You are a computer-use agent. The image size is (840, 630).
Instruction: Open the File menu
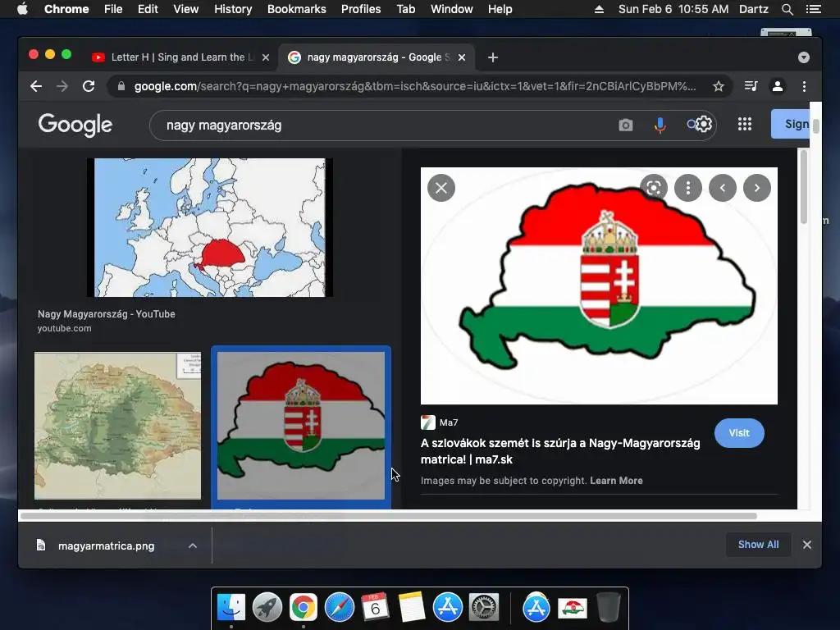(113, 9)
